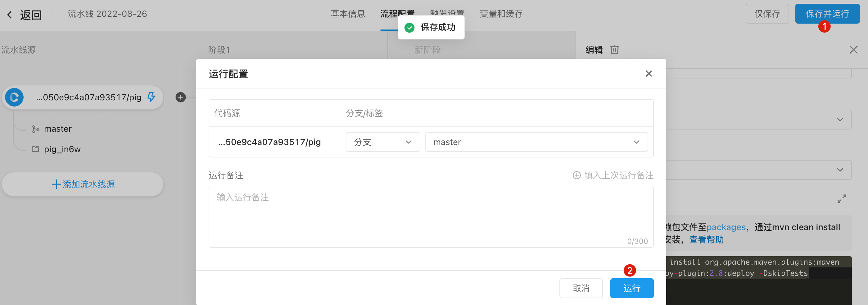The image size is (868, 305).
Task: Click the 阶段1 stage header
Action: [219, 50]
